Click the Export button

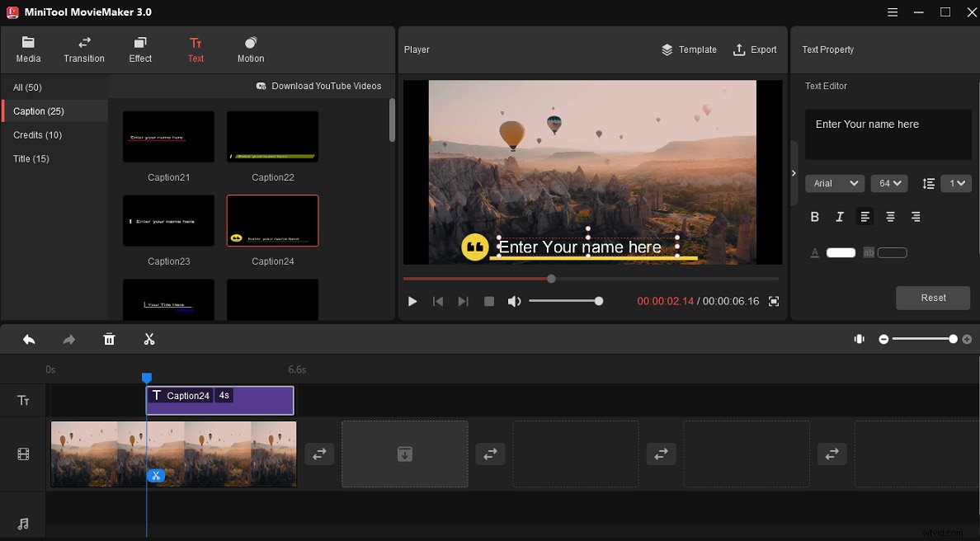[755, 49]
